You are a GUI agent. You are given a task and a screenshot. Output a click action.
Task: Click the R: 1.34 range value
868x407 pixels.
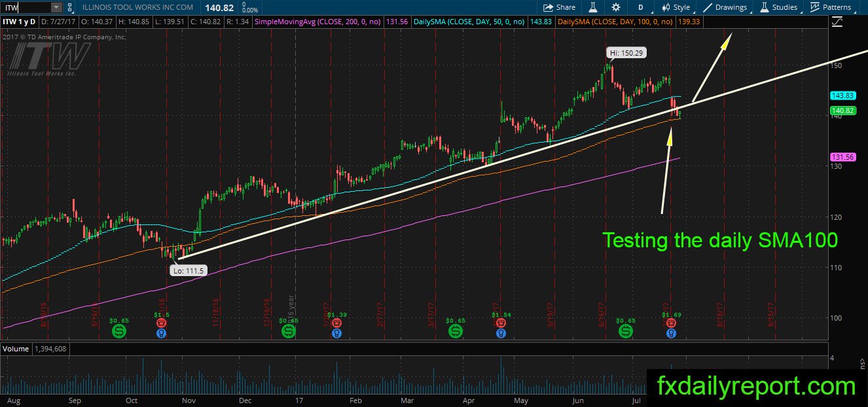(239, 22)
